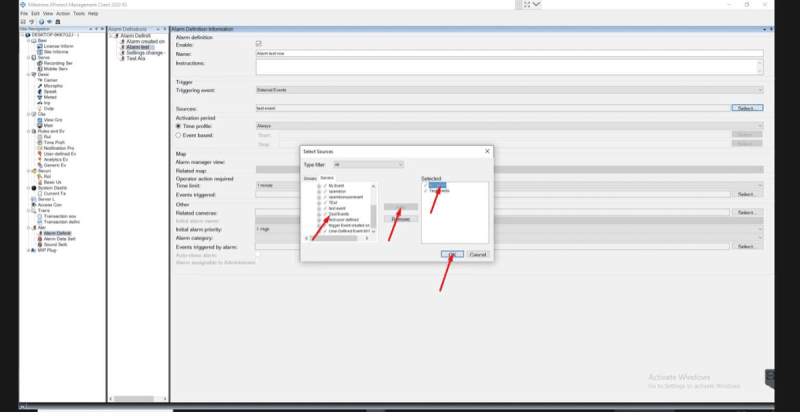Open the Outp devices node
800x412 pixels.
point(49,108)
